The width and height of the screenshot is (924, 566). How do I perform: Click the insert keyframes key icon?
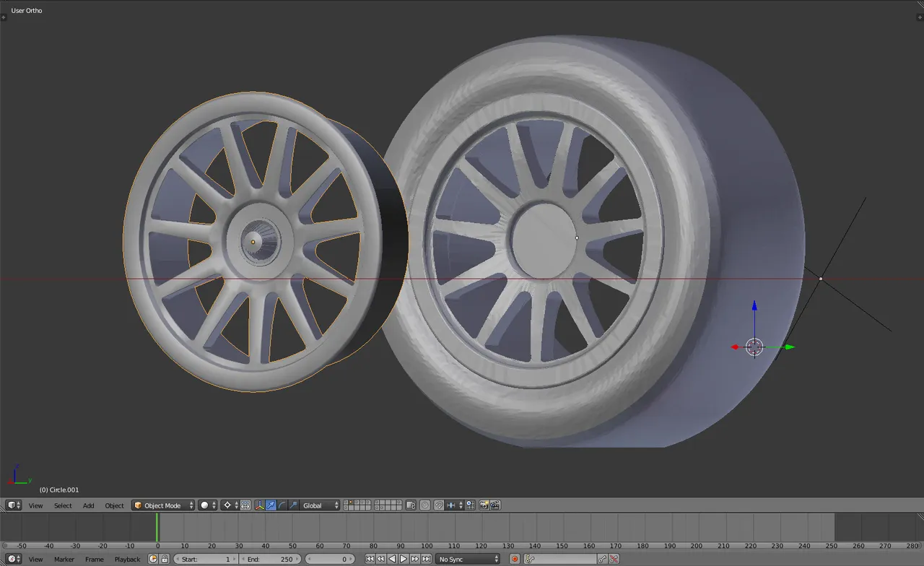(x=603, y=559)
